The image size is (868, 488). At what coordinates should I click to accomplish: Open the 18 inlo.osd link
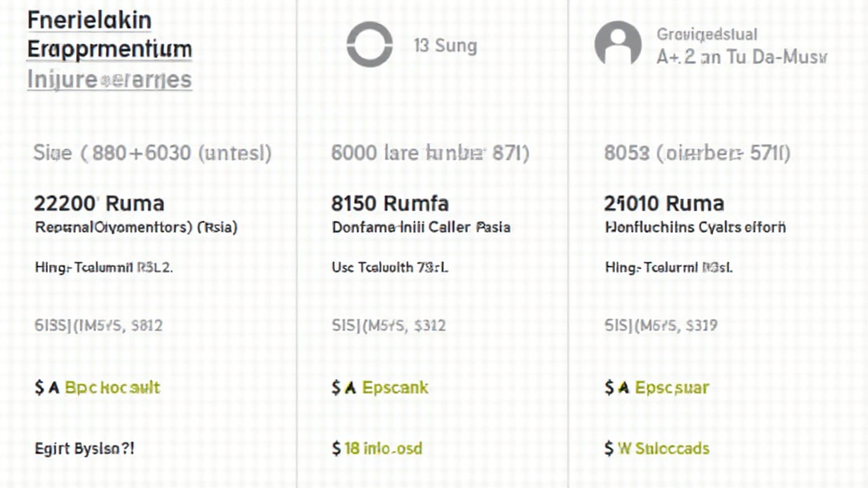coord(377,448)
